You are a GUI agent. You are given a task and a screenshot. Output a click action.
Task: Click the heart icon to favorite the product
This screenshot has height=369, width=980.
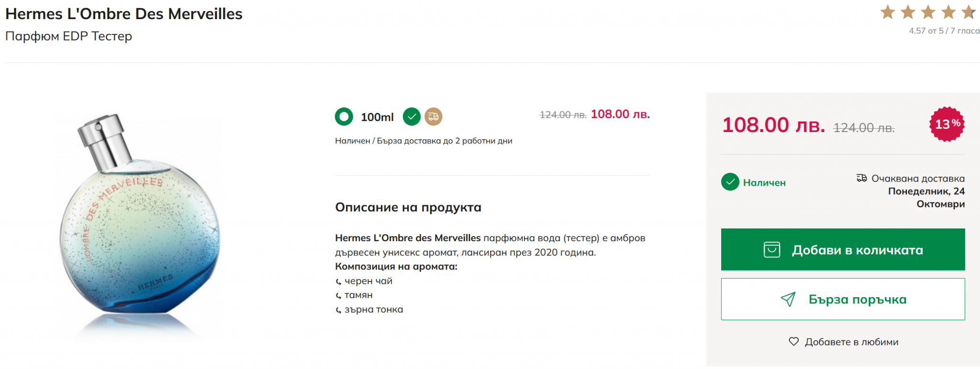tap(794, 341)
